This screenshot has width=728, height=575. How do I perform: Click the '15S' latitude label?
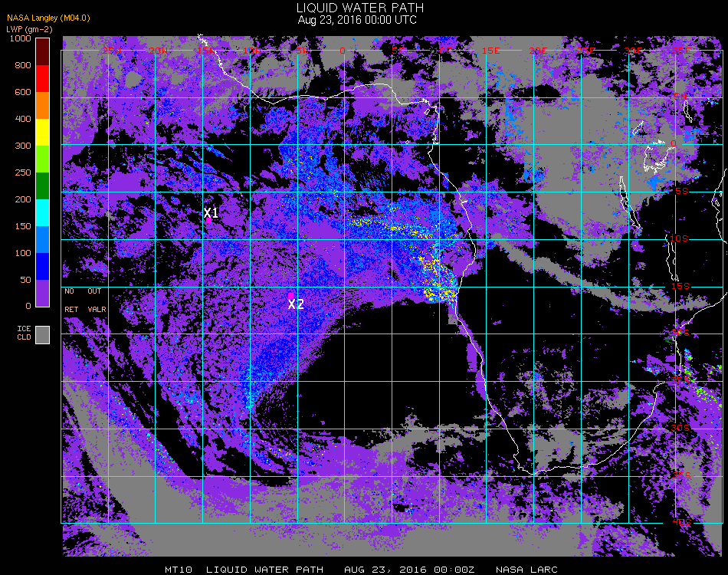(680, 286)
